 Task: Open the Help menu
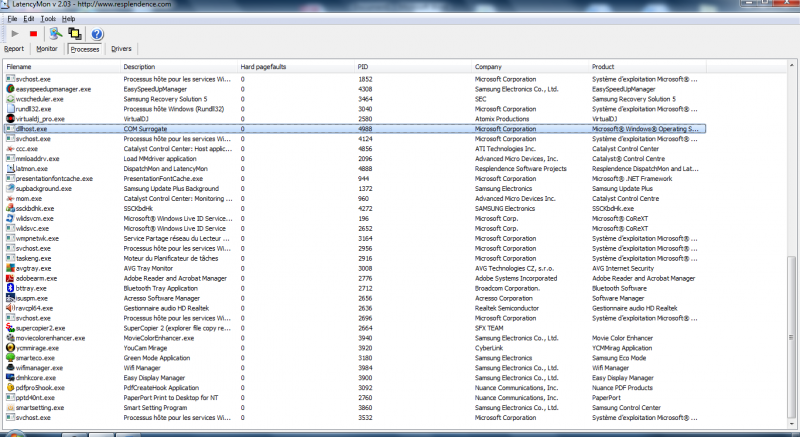(68, 19)
